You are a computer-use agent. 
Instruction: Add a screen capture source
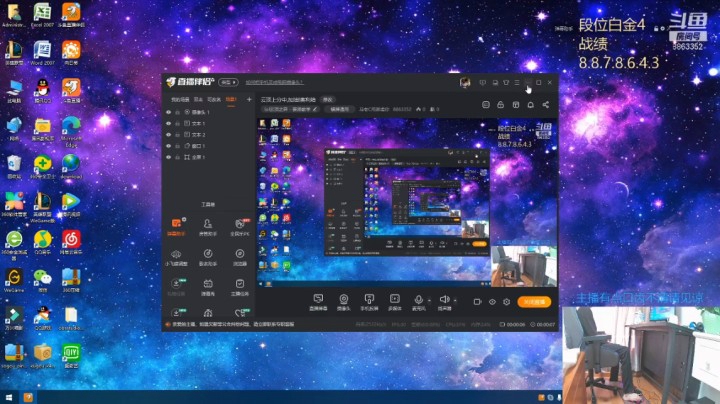318,302
